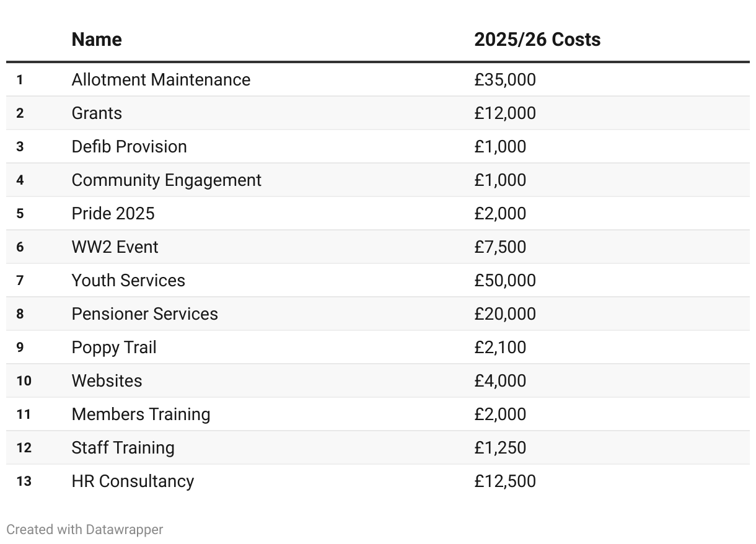Select the HR Consultancy row name

coord(133,481)
